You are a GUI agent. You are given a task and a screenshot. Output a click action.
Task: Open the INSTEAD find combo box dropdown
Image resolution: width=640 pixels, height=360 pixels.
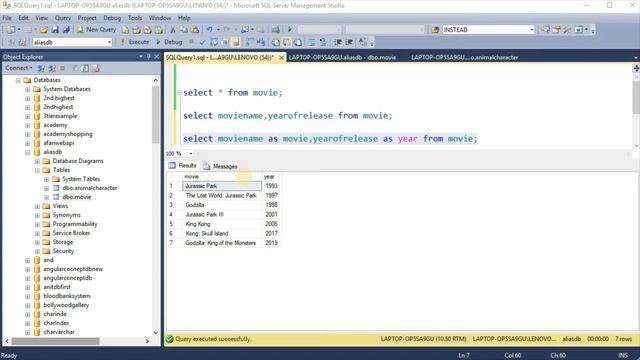point(531,30)
